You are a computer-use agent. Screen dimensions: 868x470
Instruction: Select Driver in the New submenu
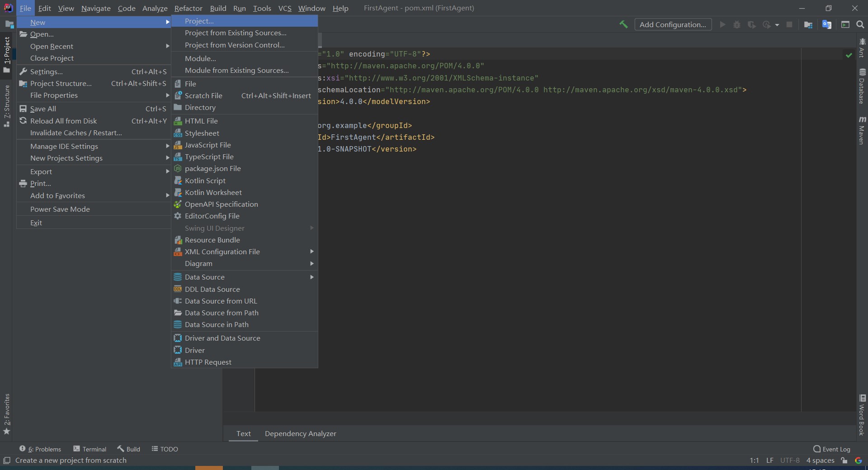tap(245, 350)
